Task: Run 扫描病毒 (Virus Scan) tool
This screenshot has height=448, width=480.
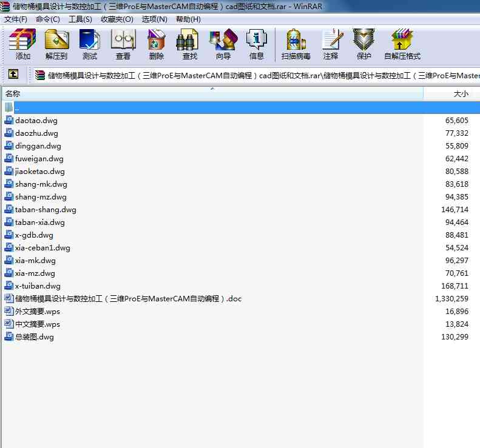Action: [x=296, y=44]
